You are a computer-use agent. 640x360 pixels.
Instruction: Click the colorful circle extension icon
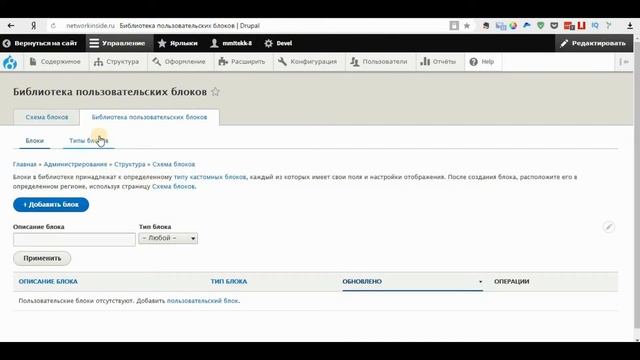pyautogui.click(x=513, y=26)
